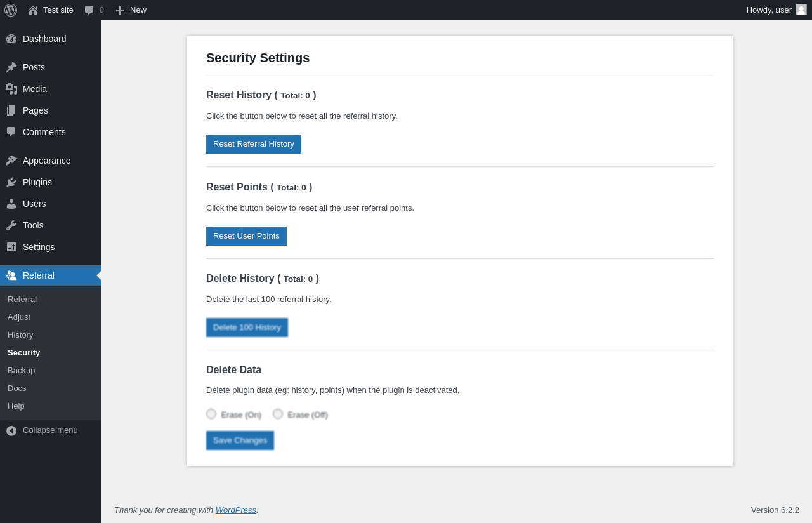812x523 pixels.
Task: Open Test site home icon
Action: coord(33,10)
